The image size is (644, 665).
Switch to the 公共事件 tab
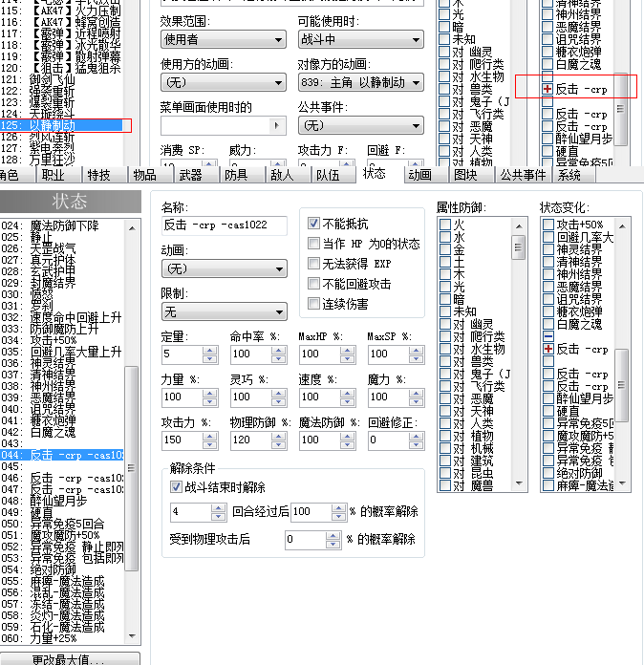click(523, 175)
